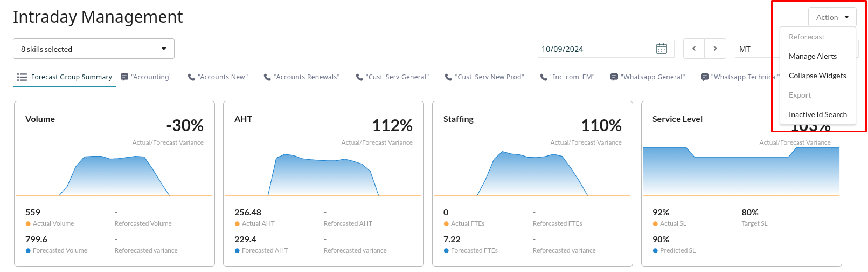
Task: Click the blue Forecasted FTEs legend dot
Action: [446, 250]
